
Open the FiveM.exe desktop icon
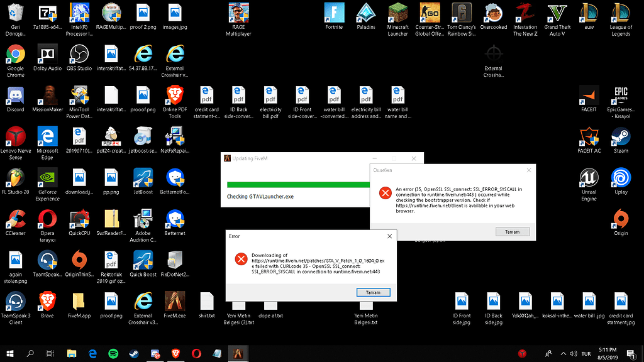pyautogui.click(x=174, y=302)
